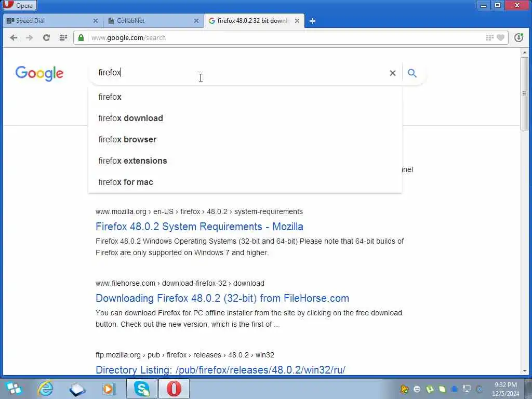Close the firefox 48.0.2 search tab
Viewport: 532px width, 399px height.
coord(297,21)
